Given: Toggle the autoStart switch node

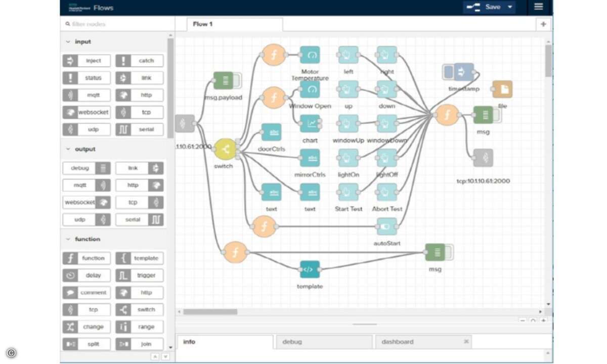Looking at the screenshot, I should click(x=386, y=226).
